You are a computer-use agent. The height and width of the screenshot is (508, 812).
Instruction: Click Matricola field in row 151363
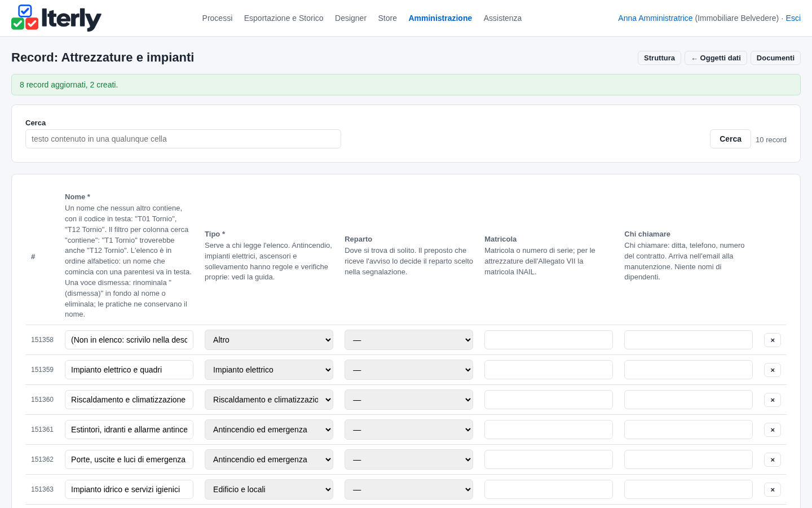pos(549,489)
